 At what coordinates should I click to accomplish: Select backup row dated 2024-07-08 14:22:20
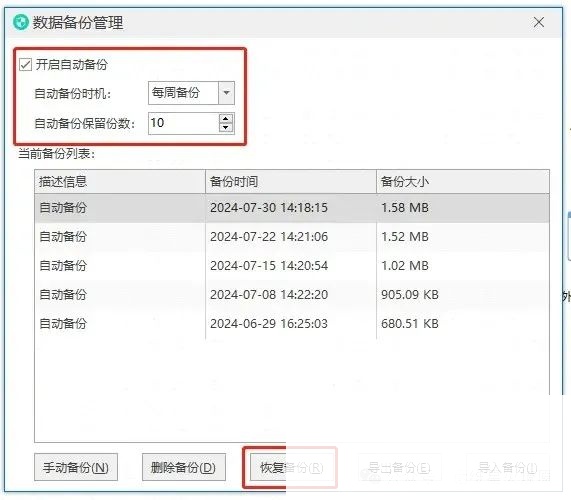tap(292, 295)
